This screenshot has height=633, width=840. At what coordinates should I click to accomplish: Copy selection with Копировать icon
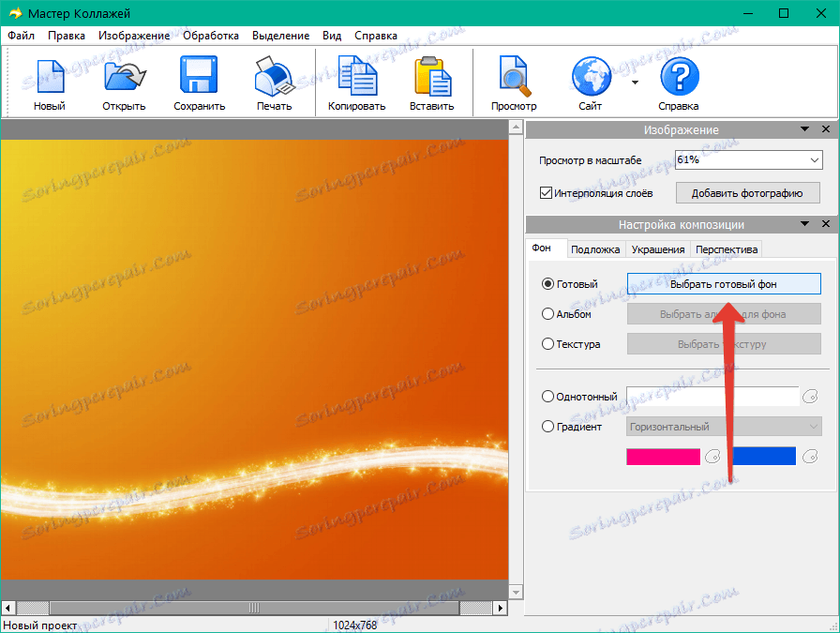click(x=357, y=78)
